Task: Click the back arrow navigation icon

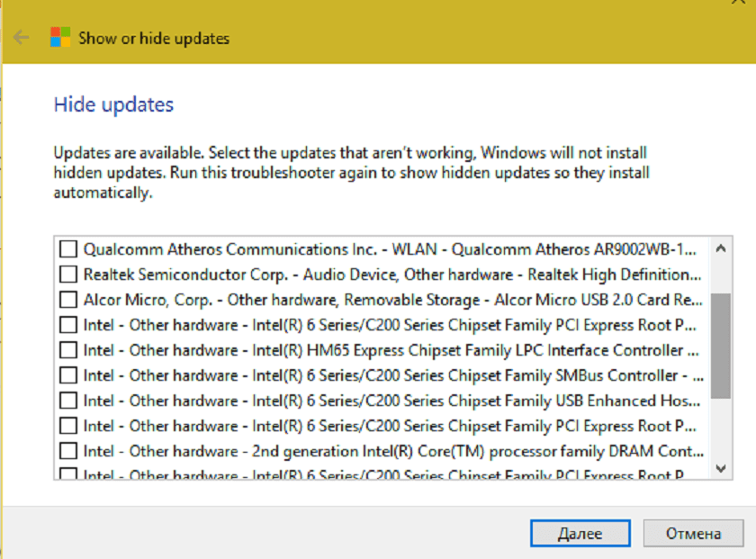Action: pyautogui.click(x=20, y=37)
